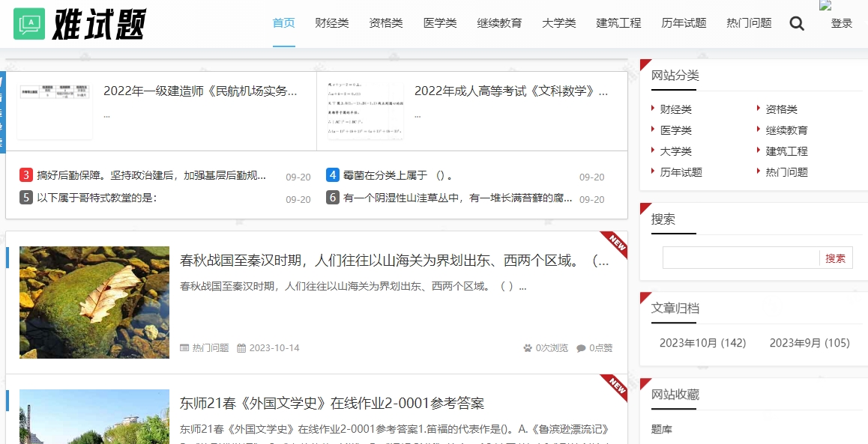The image size is (868, 444).
Task: Open the 2023年10月 (142) archive link
Action: point(702,342)
